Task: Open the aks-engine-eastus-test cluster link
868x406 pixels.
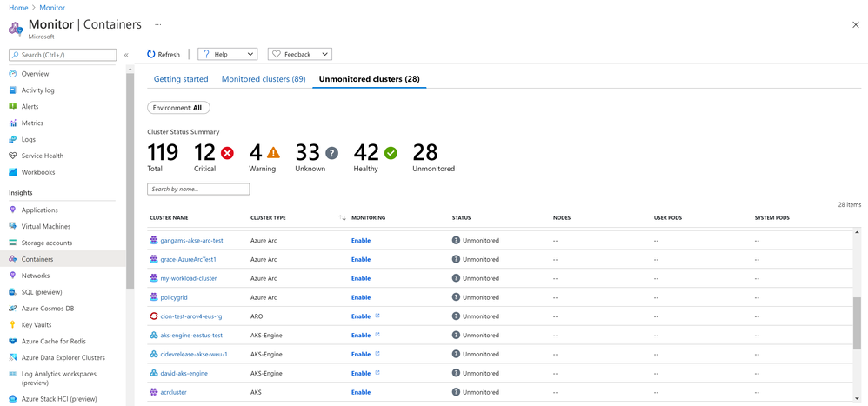Action: (191, 336)
